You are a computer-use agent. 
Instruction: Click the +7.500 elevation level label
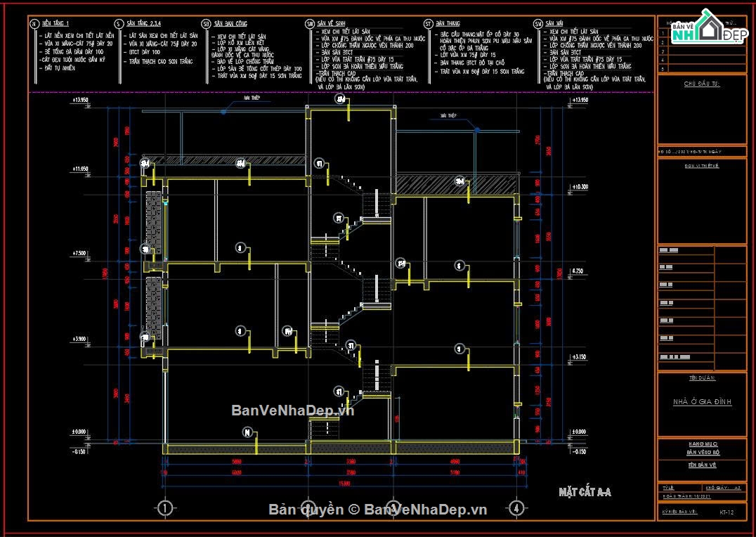click(x=77, y=253)
